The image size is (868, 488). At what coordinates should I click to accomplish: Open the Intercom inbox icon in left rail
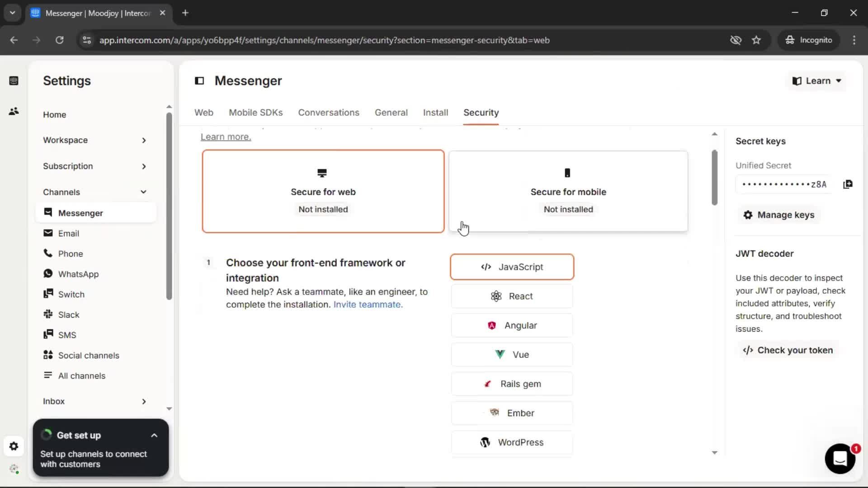point(14,81)
